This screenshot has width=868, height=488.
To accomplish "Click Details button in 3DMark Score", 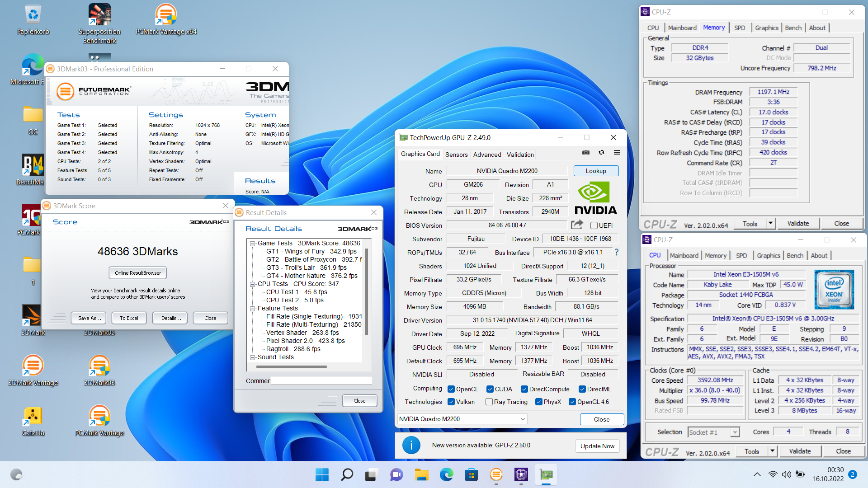I will (x=171, y=318).
